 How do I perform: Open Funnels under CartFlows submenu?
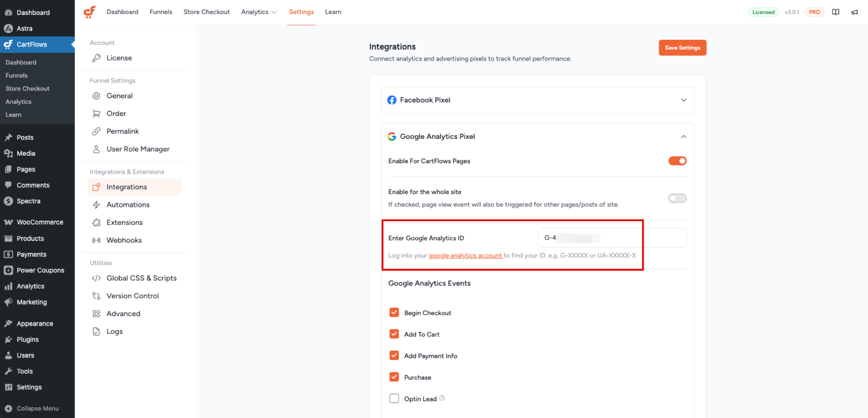tap(17, 76)
